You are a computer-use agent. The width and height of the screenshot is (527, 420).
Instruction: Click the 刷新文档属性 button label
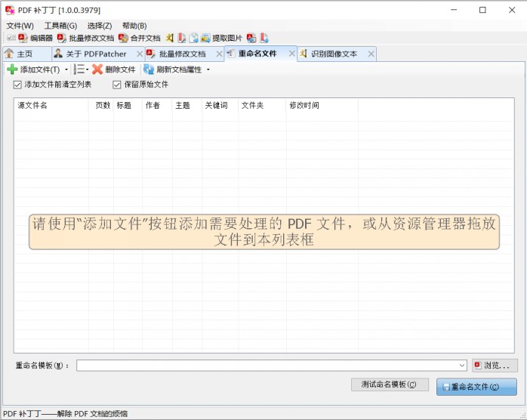click(x=179, y=69)
